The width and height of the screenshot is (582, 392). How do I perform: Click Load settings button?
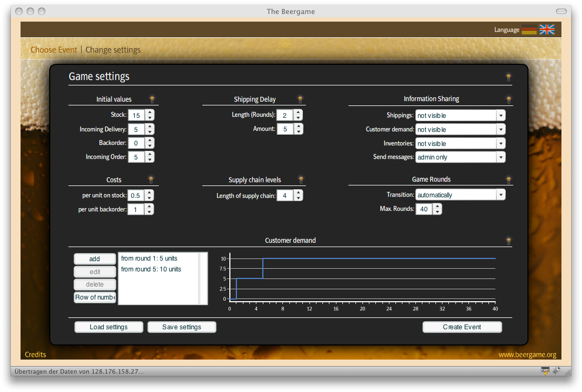pos(109,327)
